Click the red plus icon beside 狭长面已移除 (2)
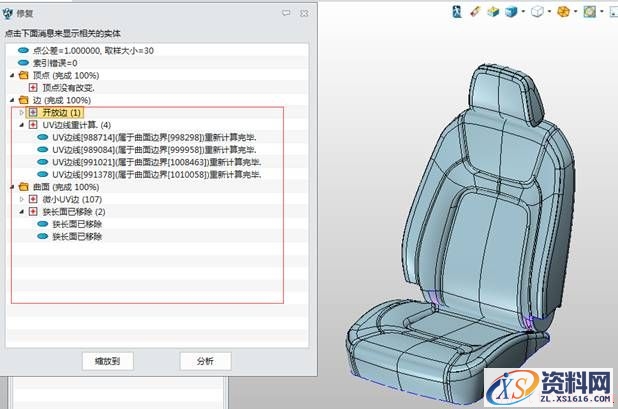618x409 pixels. click(x=33, y=212)
